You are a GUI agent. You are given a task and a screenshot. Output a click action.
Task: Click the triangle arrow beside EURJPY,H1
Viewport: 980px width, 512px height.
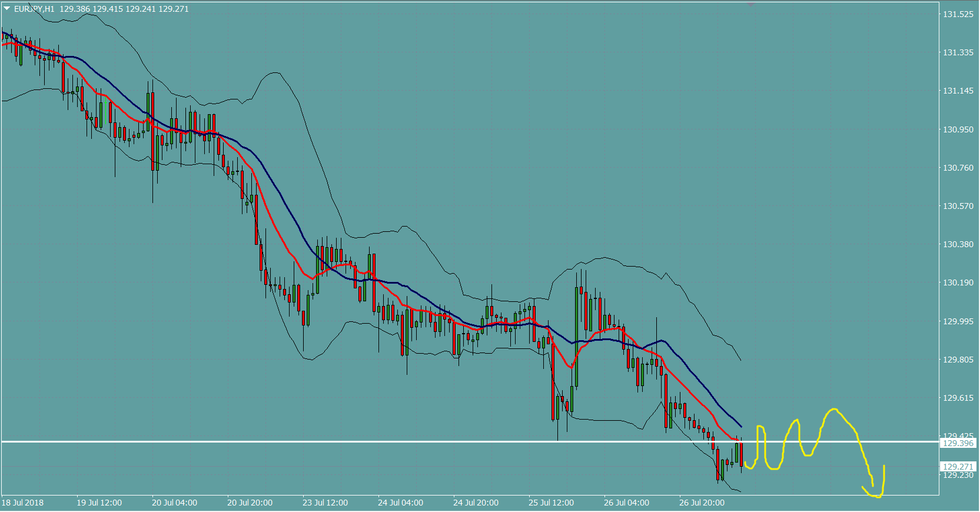(7, 9)
